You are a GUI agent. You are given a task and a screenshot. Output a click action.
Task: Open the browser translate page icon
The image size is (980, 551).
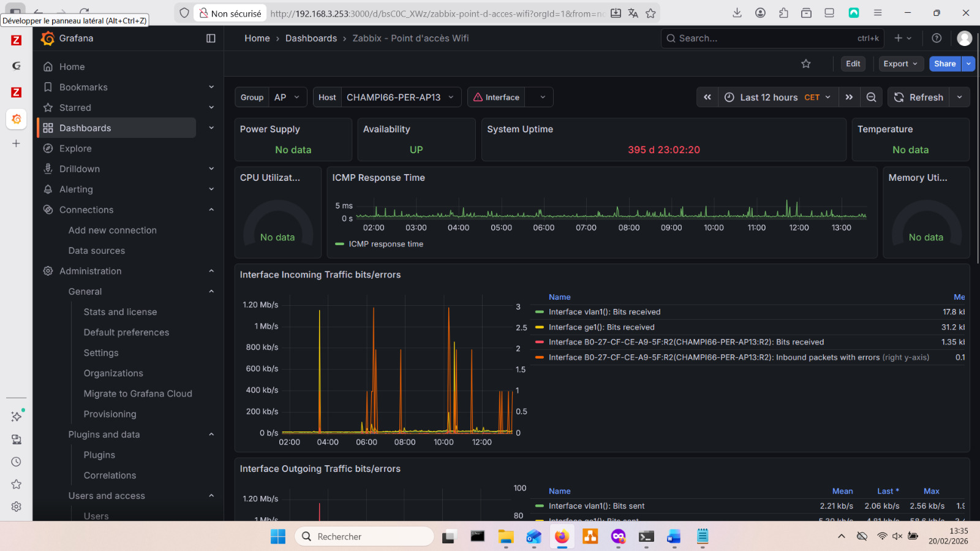click(633, 13)
